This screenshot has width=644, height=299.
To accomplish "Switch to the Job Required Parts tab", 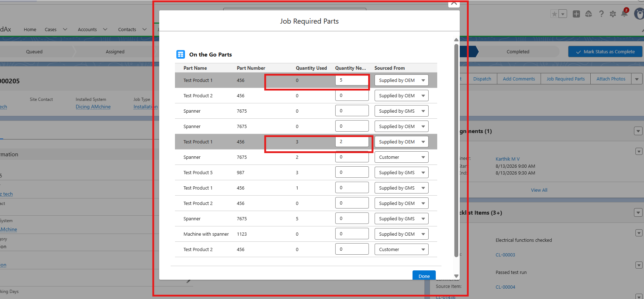I will (x=565, y=79).
